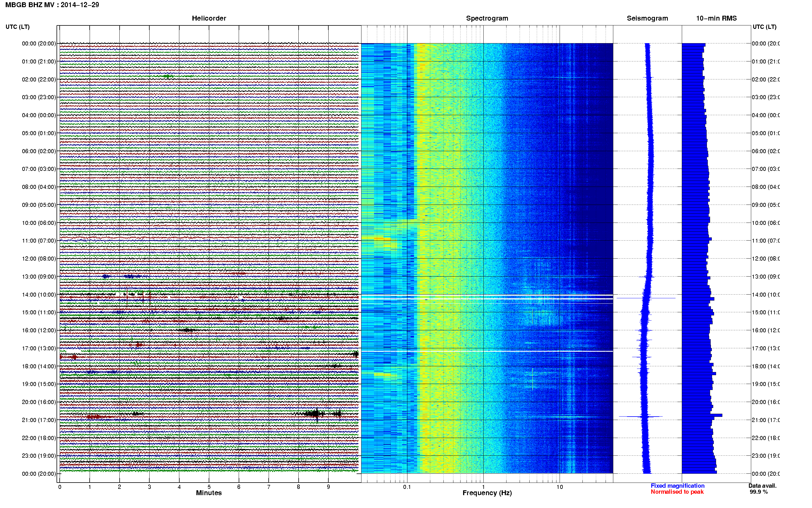
Task: Click the right-axis 21:00 time label
Action: tap(766, 420)
